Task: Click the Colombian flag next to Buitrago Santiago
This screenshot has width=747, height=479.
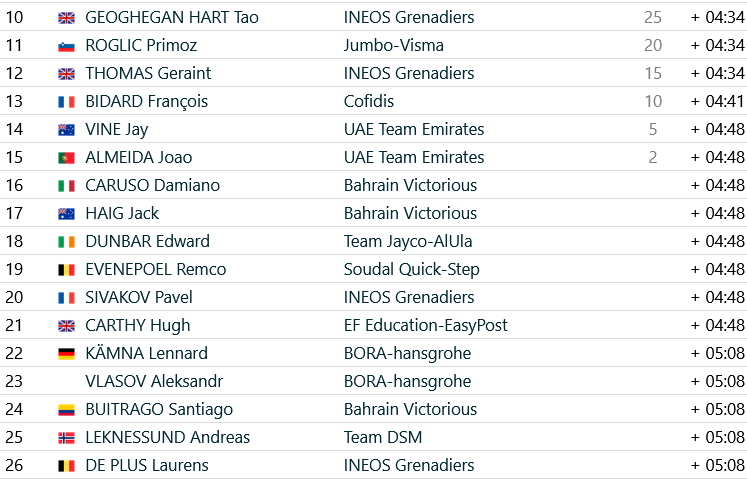Action: pyautogui.click(x=66, y=410)
